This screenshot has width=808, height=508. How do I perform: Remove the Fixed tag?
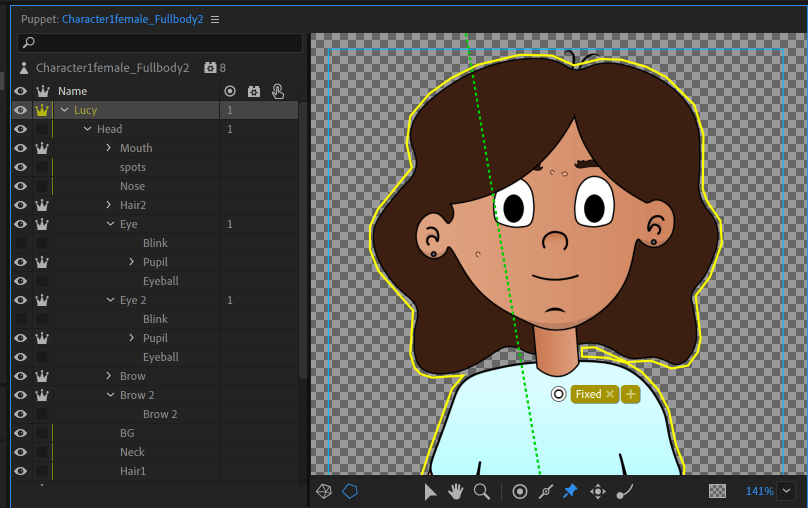pyautogui.click(x=610, y=394)
